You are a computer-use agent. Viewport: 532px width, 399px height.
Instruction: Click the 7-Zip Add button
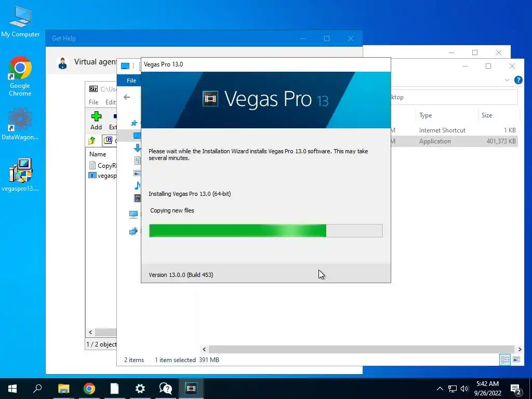tap(96, 121)
